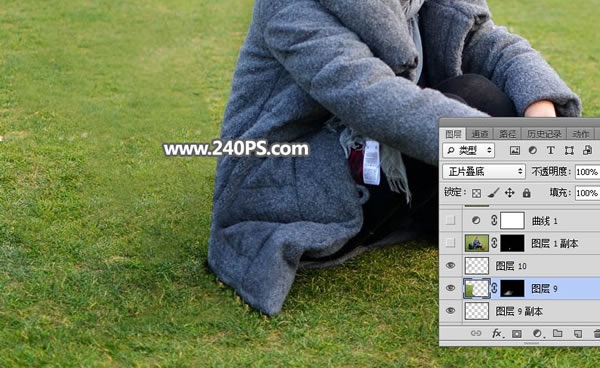The width and height of the screenshot is (600, 368).
Task: Lock image pixels brush icon
Action: [x=493, y=193]
